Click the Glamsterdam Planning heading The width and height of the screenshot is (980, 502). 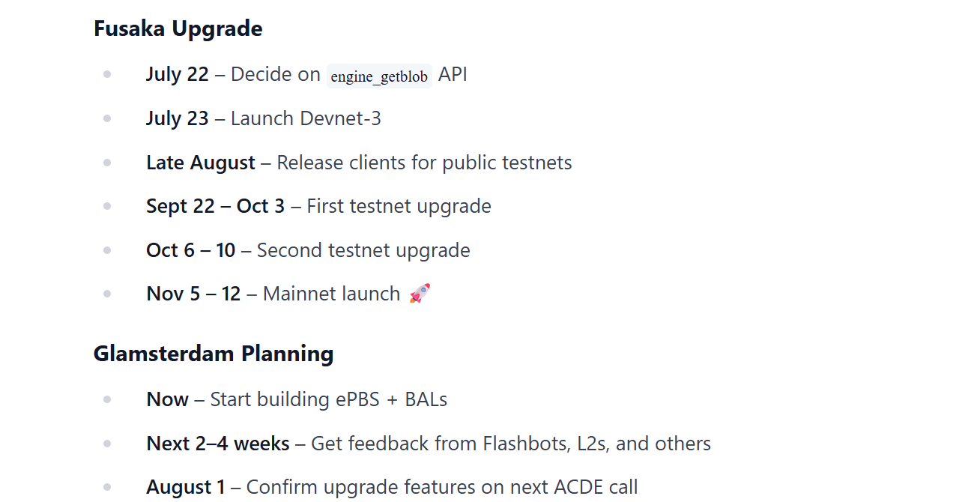tap(214, 354)
